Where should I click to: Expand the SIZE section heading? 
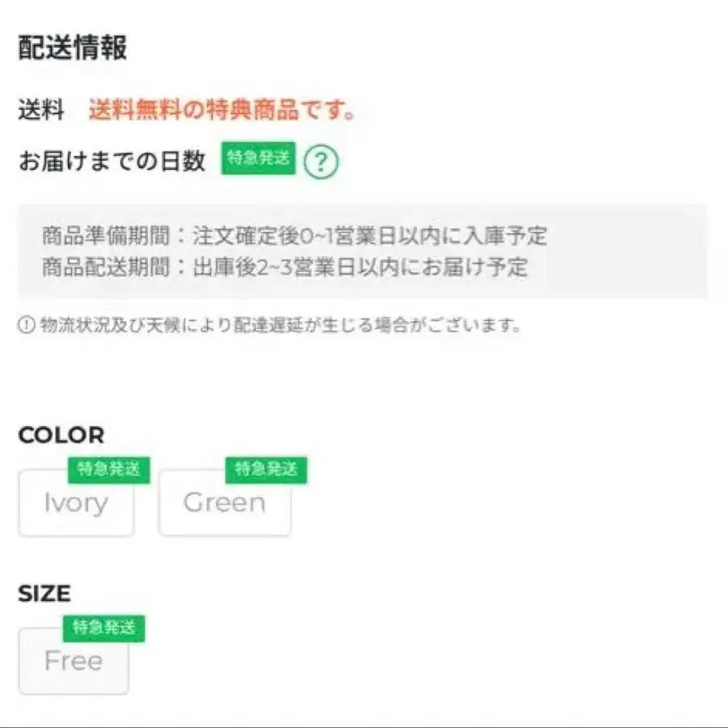pyautogui.click(x=43, y=595)
